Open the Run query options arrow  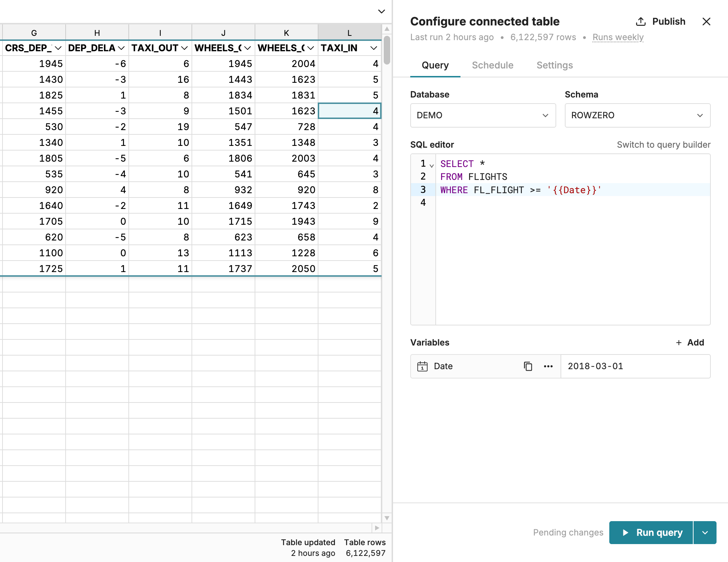705,533
